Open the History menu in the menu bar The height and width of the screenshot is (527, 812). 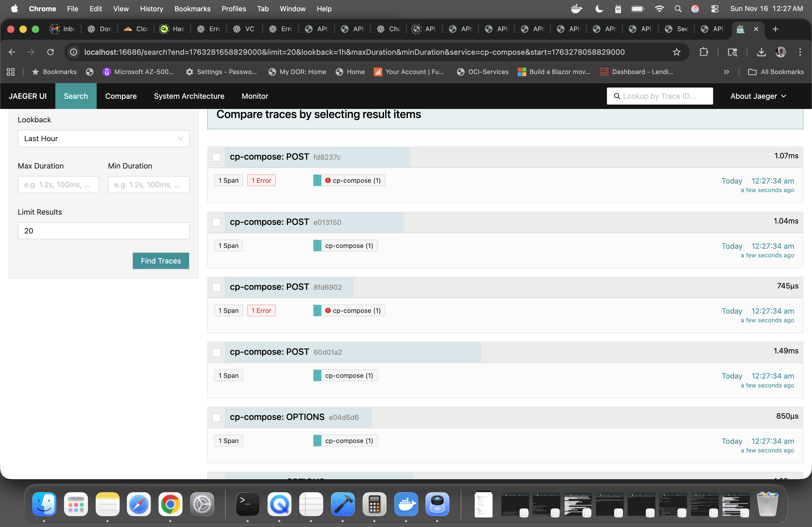151,9
